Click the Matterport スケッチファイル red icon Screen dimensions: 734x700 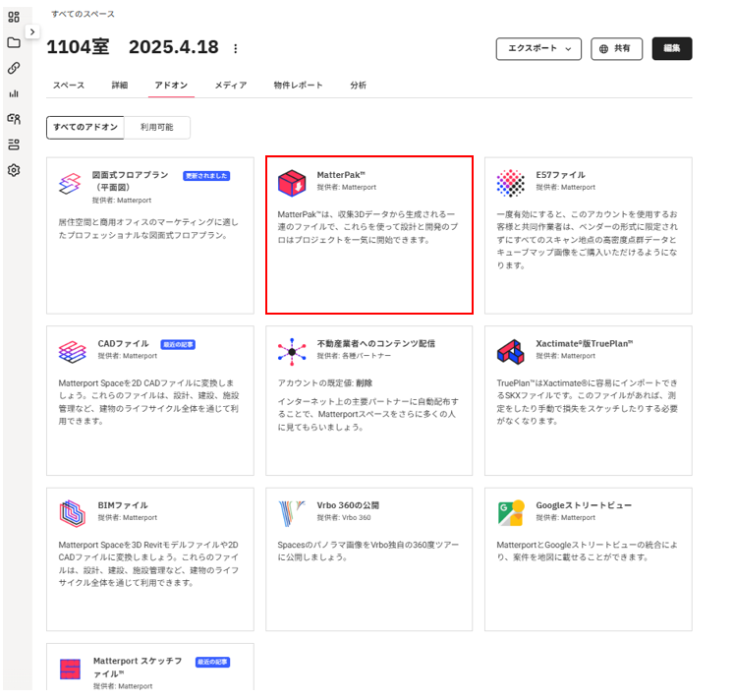point(70,670)
